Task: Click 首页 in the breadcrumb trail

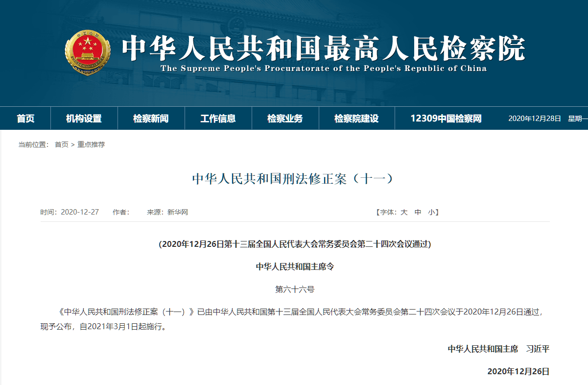Action: tap(62, 144)
